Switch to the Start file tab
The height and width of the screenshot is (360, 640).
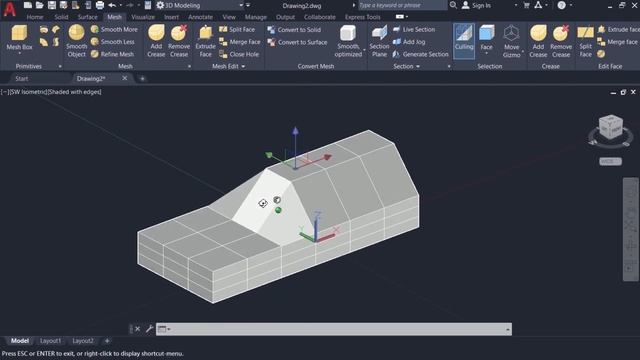pyautogui.click(x=22, y=78)
